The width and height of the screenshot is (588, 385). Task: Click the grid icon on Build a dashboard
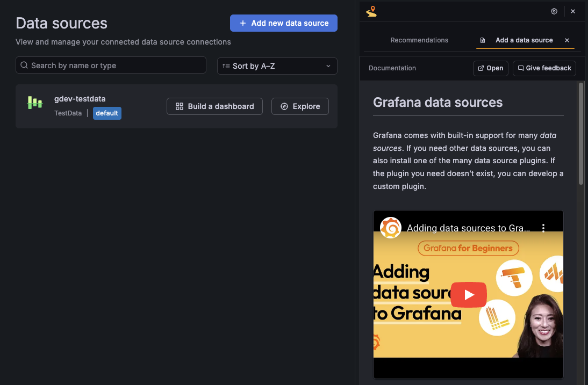click(x=179, y=106)
